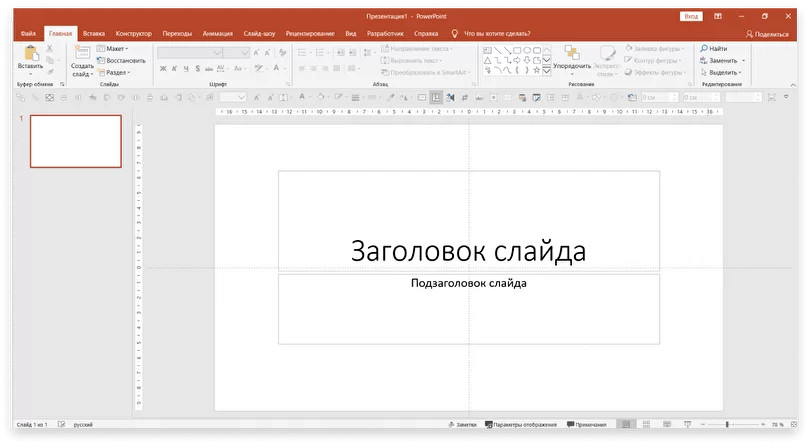The image size is (810, 445).
Task: Click Найти (Find) in the Редактирование group
Action: 714,48
